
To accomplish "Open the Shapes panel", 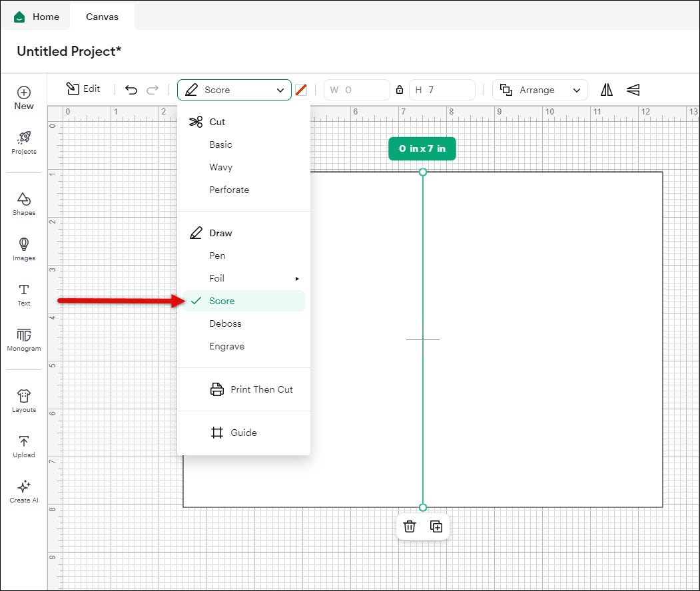I will tap(23, 200).
